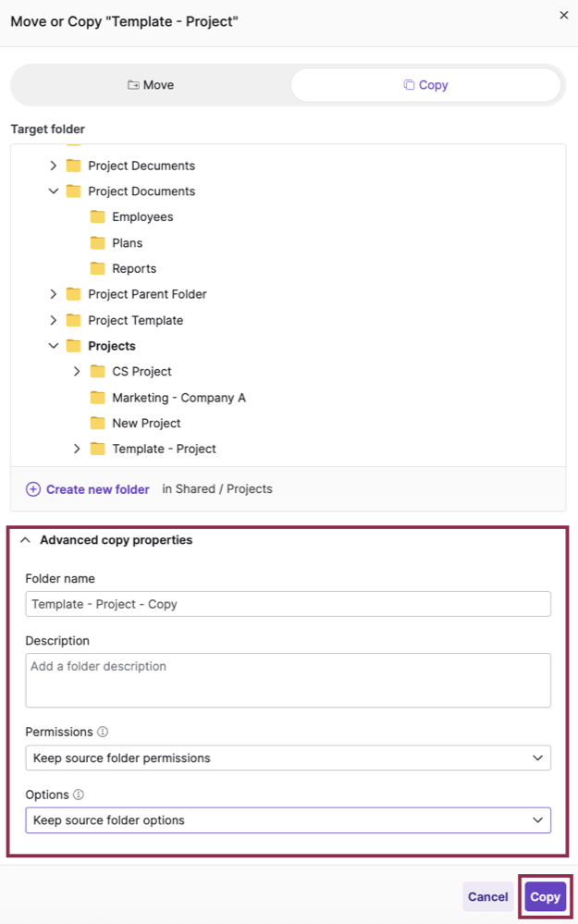Expand the CS Project folder
The height and width of the screenshot is (924, 578).
pyautogui.click(x=77, y=371)
